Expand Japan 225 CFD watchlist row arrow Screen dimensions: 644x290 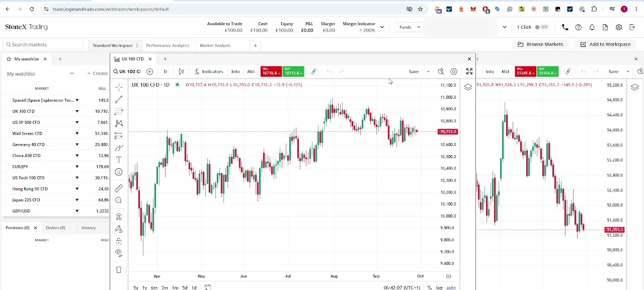tap(77, 200)
